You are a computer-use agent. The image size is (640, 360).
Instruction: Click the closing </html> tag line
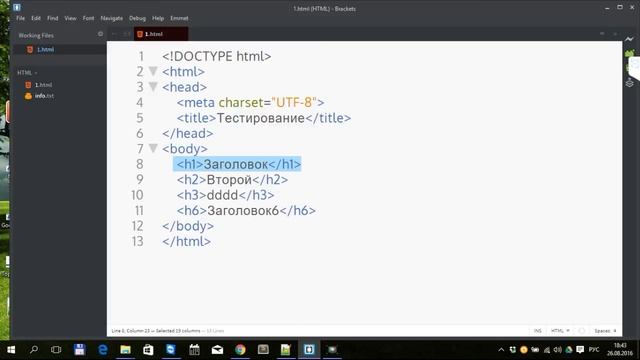point(187,241)
